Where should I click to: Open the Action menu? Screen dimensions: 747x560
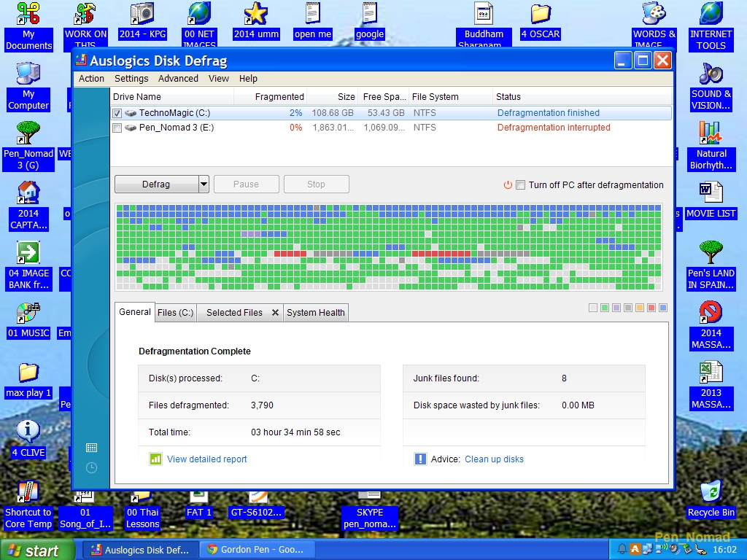click(x=91, y=79)
